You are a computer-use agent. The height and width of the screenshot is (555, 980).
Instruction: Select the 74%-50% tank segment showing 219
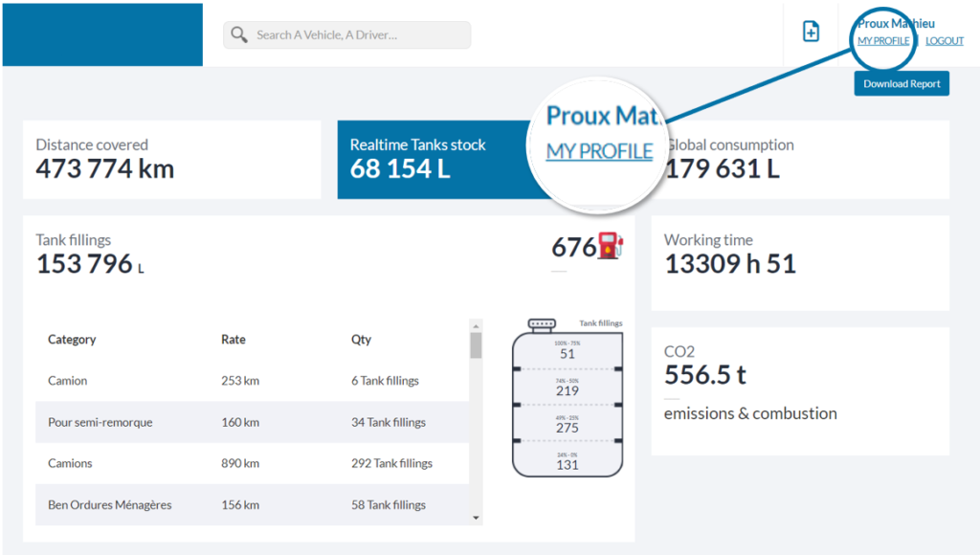[568, 387]
